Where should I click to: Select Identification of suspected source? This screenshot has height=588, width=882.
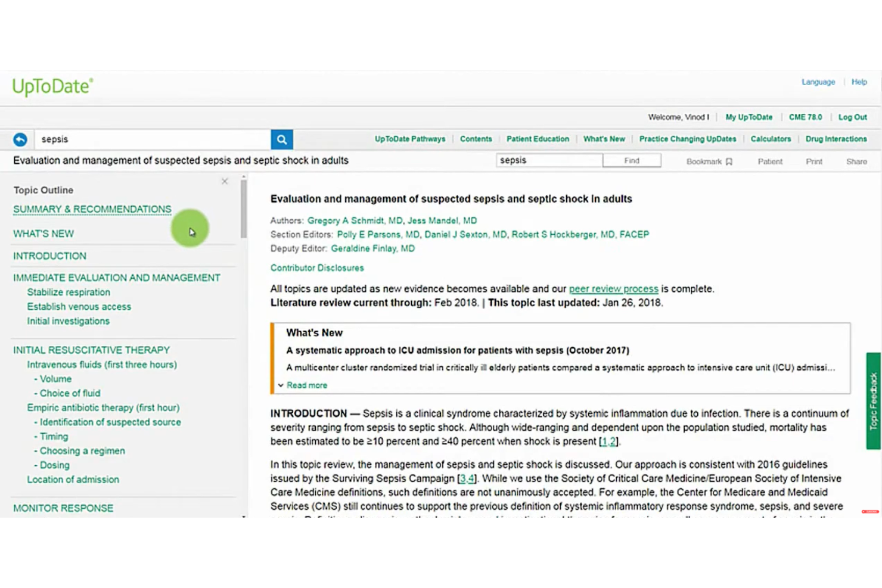click(x=110, y=422)
